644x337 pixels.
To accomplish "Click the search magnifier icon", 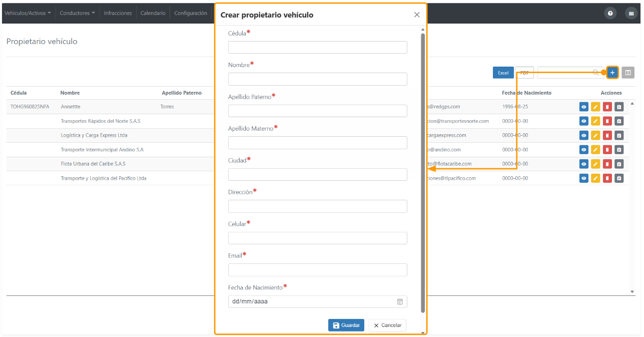I will pyautogui.click(x=596, y=73).
